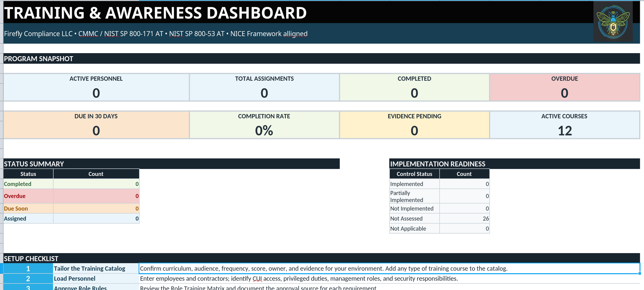Image resolution: width=644 pixels, height=290 pixels.
Task: Select the Tailor the Training Catalog cell
Action: point(96,269)
